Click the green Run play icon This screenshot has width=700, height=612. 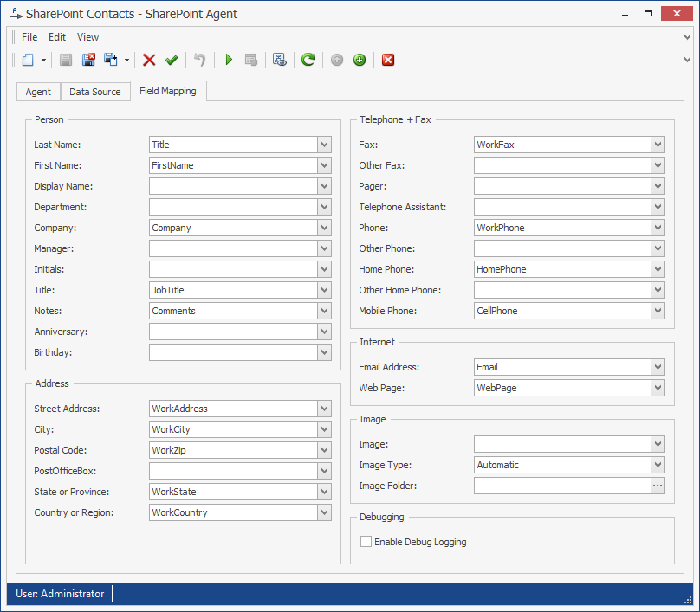pos(229,60)
